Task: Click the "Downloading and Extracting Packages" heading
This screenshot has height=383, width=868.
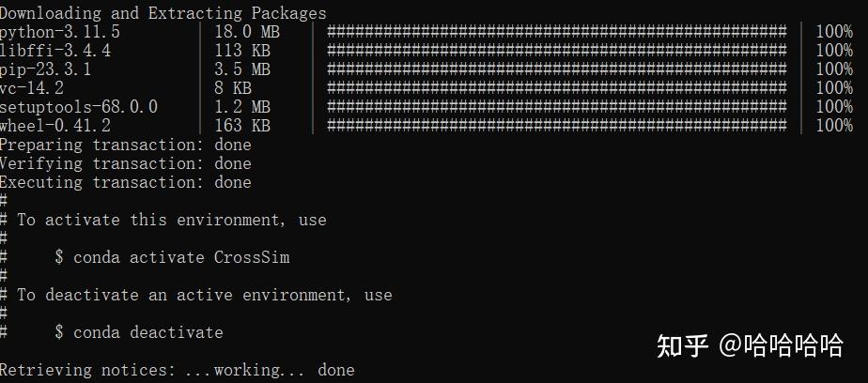Action: tap(163, 13)
